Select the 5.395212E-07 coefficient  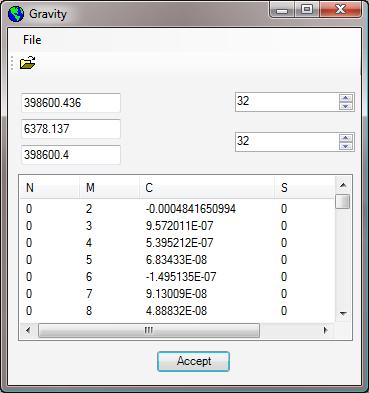coord(179,243)
